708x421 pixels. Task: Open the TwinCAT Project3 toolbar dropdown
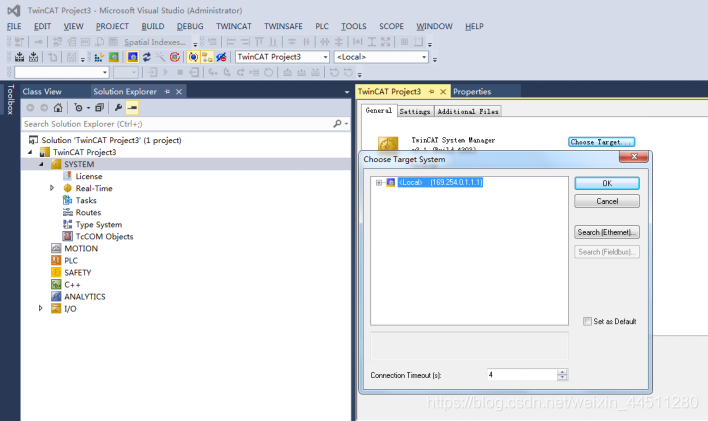click(325, 57)
